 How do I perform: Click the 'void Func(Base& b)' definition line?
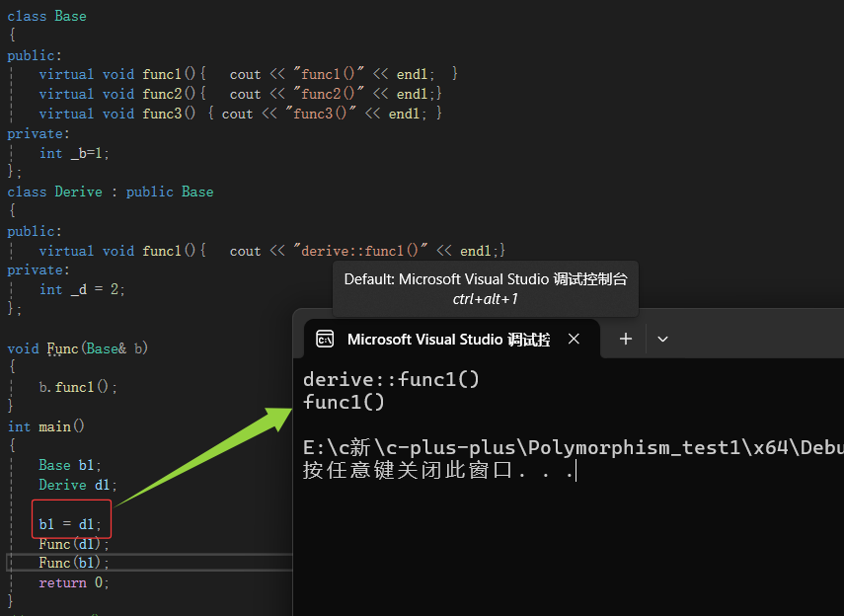point(78,348)
